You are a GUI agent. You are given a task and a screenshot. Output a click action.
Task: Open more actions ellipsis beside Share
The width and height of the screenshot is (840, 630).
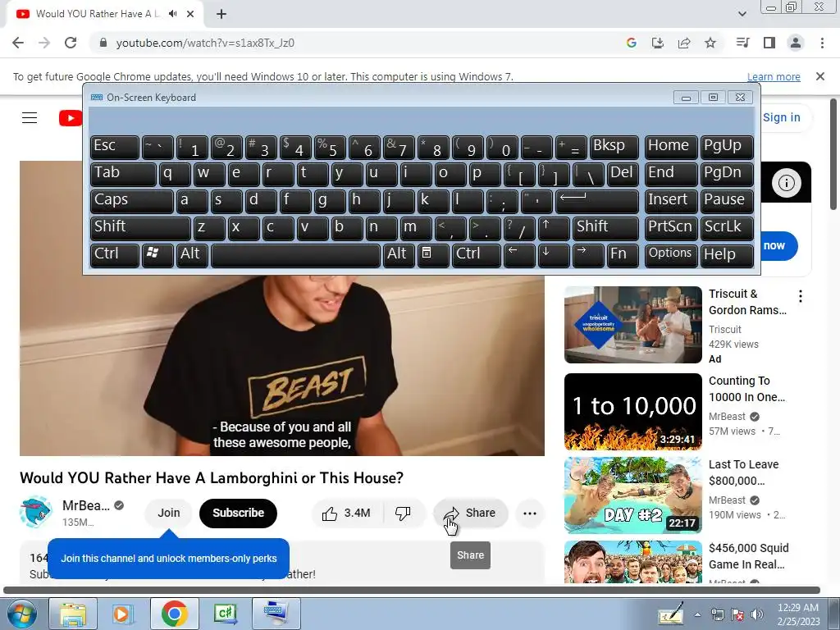point(530,514)
